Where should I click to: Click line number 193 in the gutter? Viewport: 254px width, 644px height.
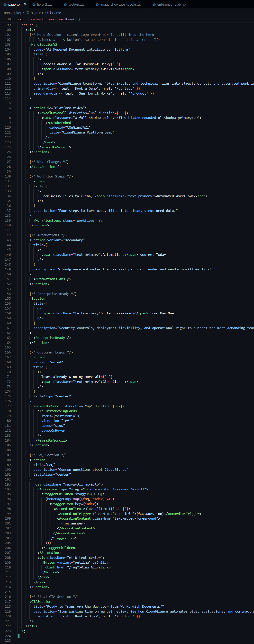click(x=8, y=484)
